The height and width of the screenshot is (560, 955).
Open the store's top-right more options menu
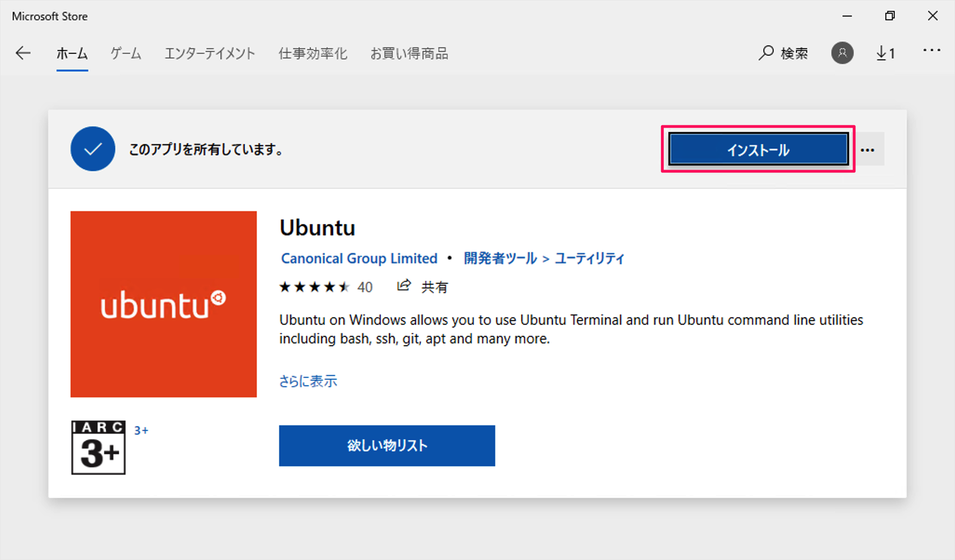tap(932, 50)
